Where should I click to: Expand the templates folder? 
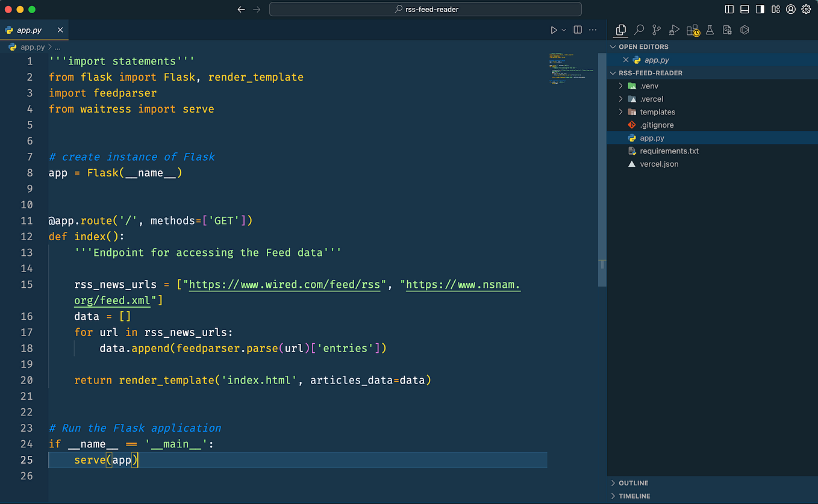(621, 111)
